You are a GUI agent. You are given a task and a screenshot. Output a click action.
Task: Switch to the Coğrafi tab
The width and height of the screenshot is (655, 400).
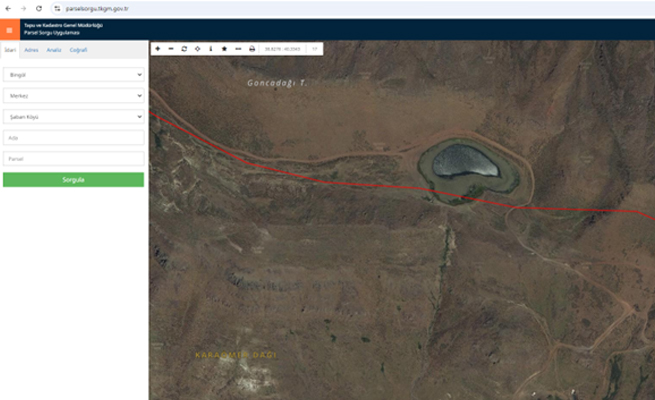[79, 50]
